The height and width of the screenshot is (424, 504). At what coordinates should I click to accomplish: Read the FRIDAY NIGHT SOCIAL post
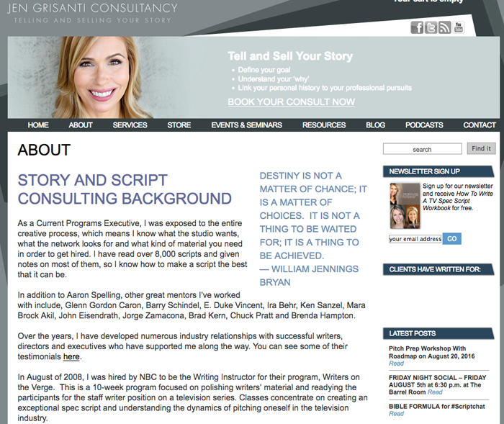click(435, 392)
